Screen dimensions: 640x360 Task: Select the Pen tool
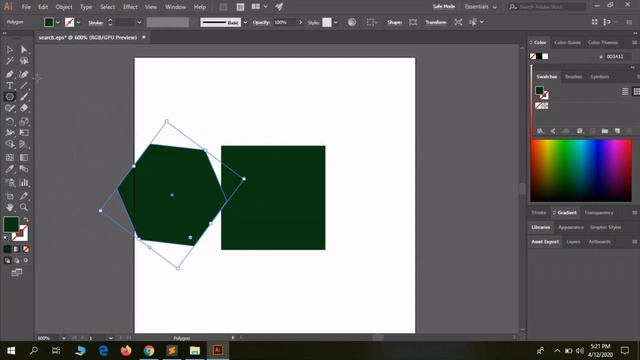tap(9, 74)
